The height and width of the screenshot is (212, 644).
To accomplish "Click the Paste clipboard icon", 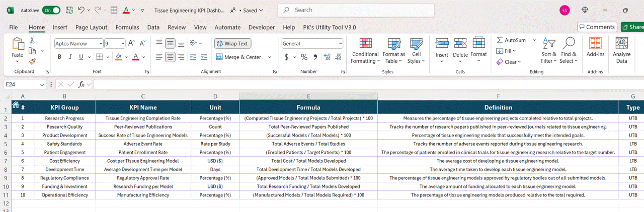I will [x=18, y=44].
